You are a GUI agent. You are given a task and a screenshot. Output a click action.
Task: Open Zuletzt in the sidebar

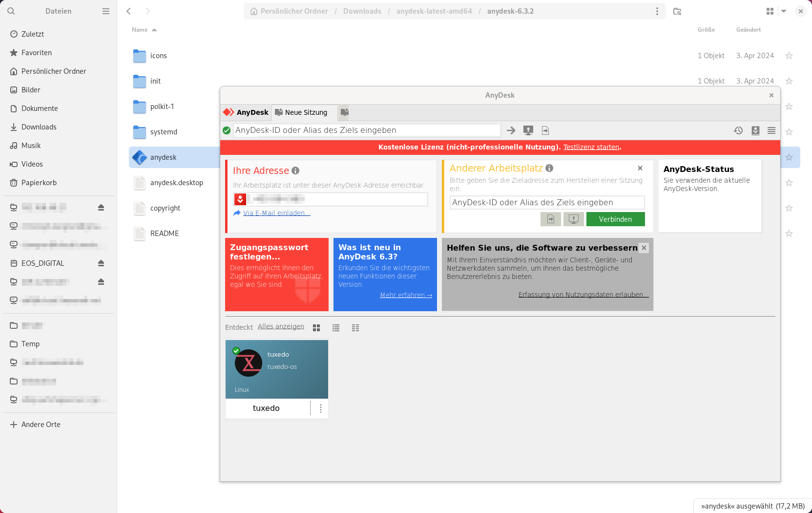[x=59, y=34]
